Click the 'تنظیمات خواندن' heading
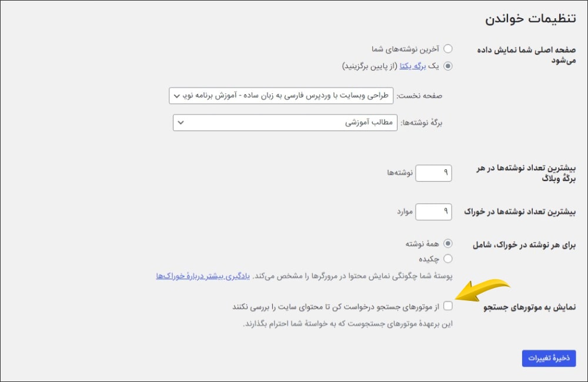 pos(530,19)
